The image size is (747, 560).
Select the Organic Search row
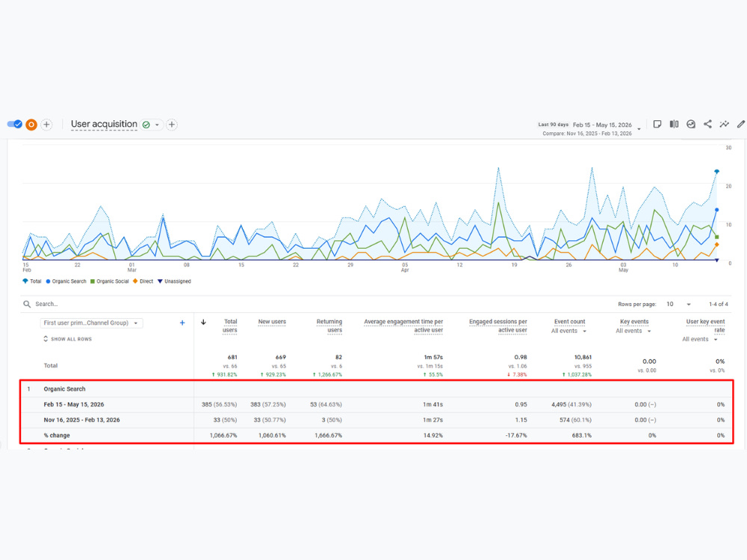(376, 389)
